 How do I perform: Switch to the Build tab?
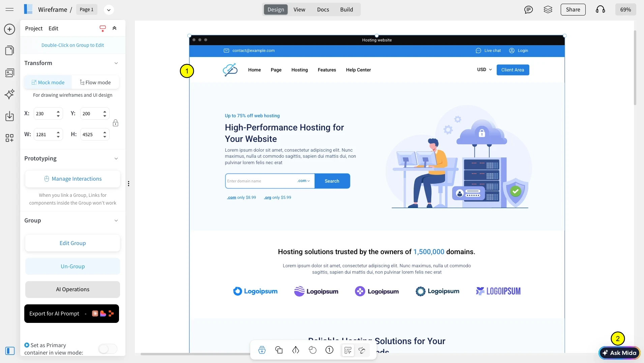[346, 9]
